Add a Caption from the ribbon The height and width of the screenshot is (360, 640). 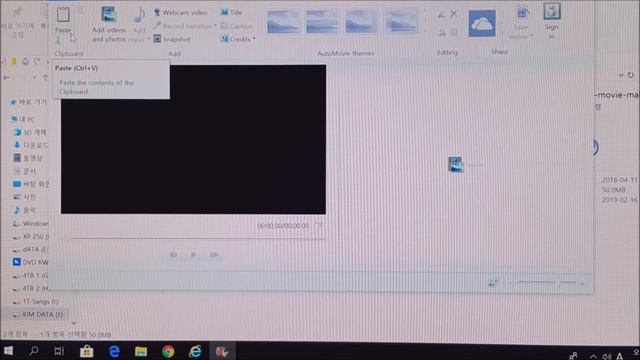236,26
